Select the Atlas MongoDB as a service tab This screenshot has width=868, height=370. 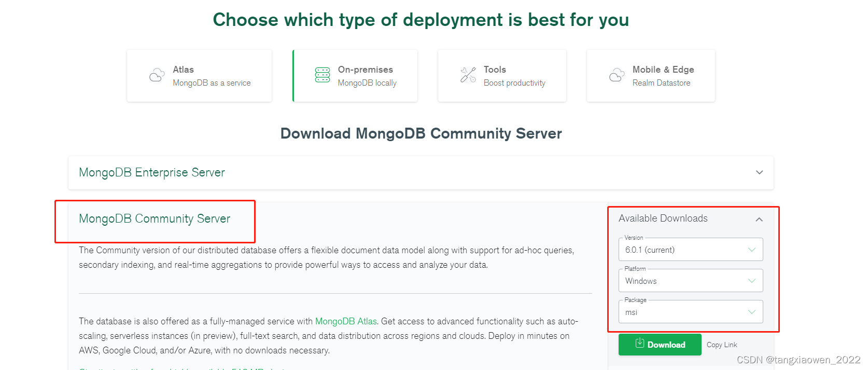click(200, 76)
